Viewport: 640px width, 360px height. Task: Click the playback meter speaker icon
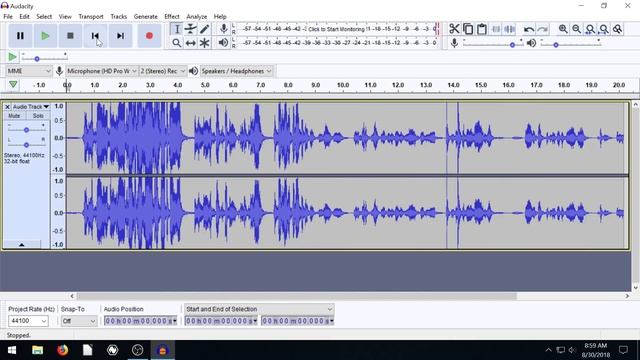pos(223,42)
